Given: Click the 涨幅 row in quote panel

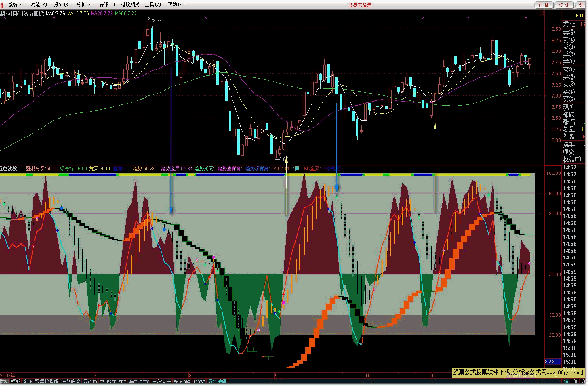Looking at the screenshot, I should pos(573,122).
